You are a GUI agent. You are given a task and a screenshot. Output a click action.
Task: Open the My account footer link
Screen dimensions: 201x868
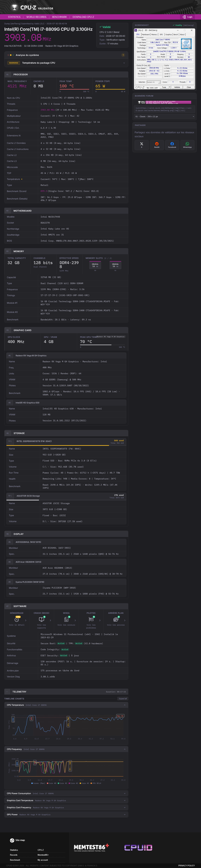click(x=43, y=860)
